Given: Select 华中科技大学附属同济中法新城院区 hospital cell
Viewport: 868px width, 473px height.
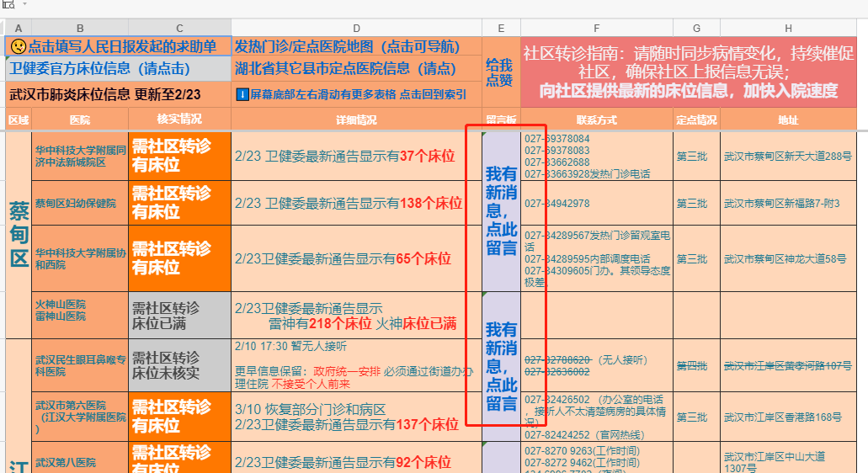Looking at the screenshot, I should (x=80, y=156).
